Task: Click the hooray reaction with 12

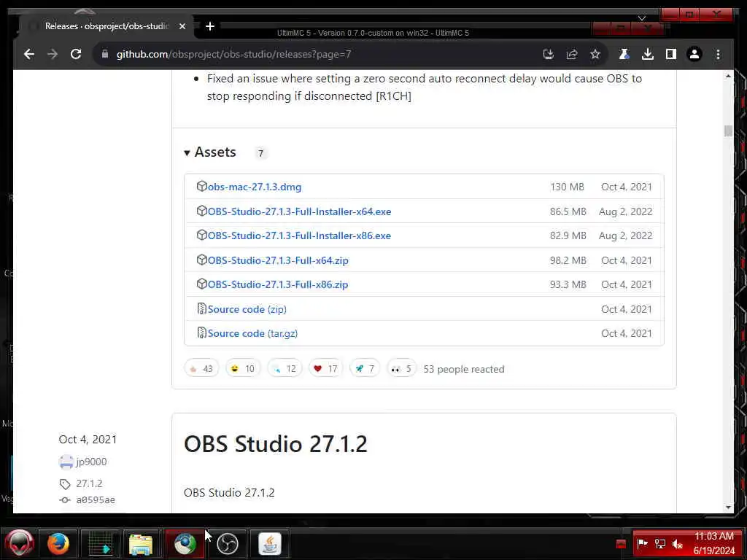Action: (285, 368)
